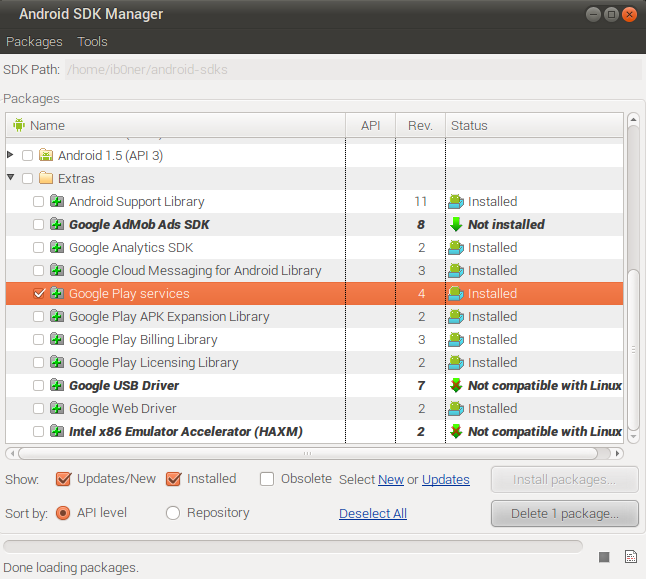
Task: Click the Rev. column header
Action: click(420, 125)
